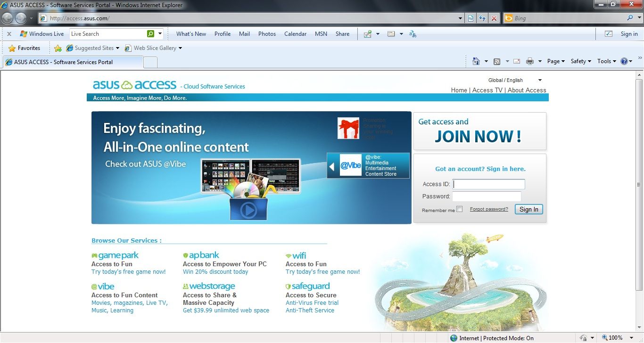Open the Tools menu in command bar
This screenshot has height=343, width=644.
point(607,61)
